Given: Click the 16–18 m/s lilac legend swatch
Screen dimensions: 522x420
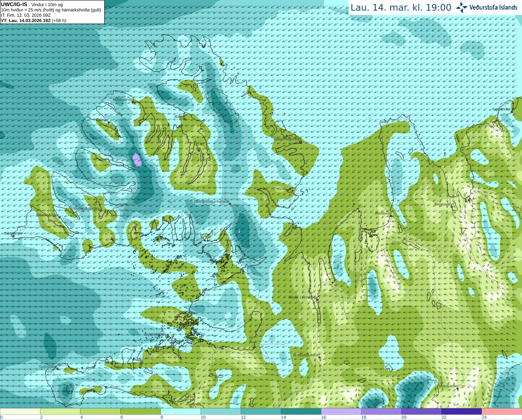Looking at the screenshot, I should click(x=341, y=411).
